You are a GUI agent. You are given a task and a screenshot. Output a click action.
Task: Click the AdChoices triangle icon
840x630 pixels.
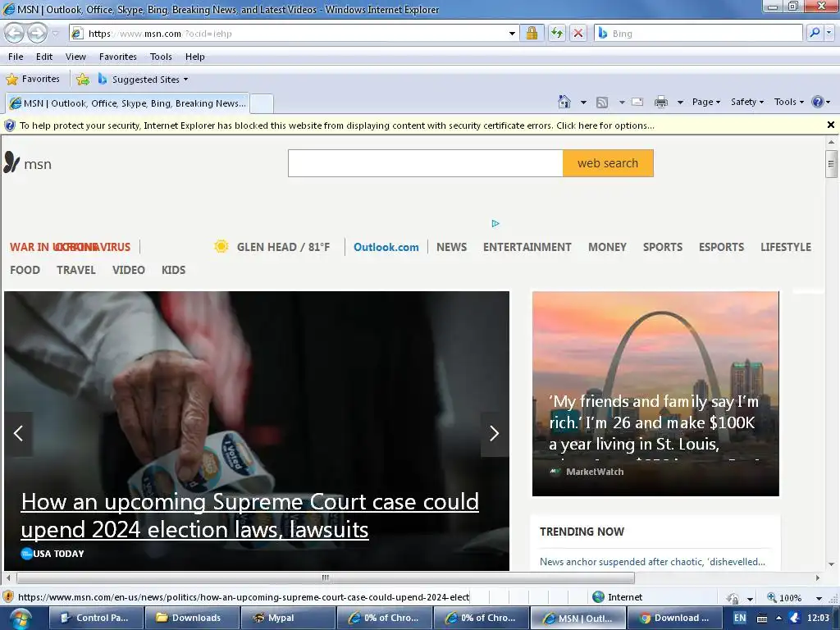tap(495, 223)
